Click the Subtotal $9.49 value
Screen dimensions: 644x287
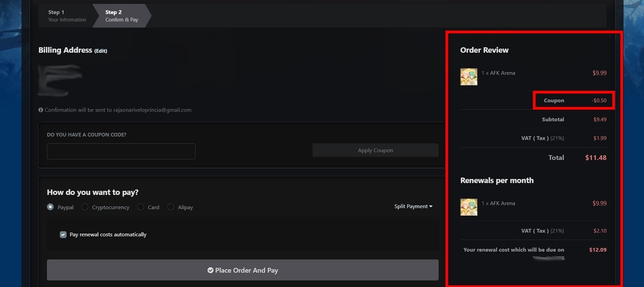[600, 119]
